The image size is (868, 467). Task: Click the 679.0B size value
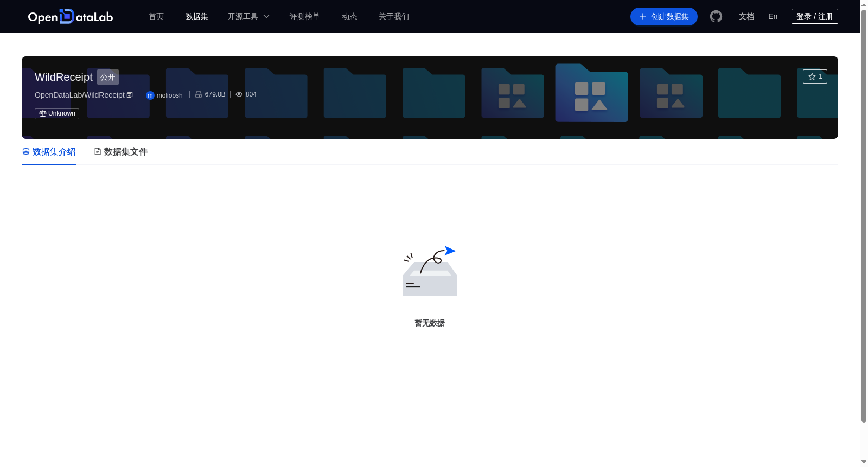215,94
